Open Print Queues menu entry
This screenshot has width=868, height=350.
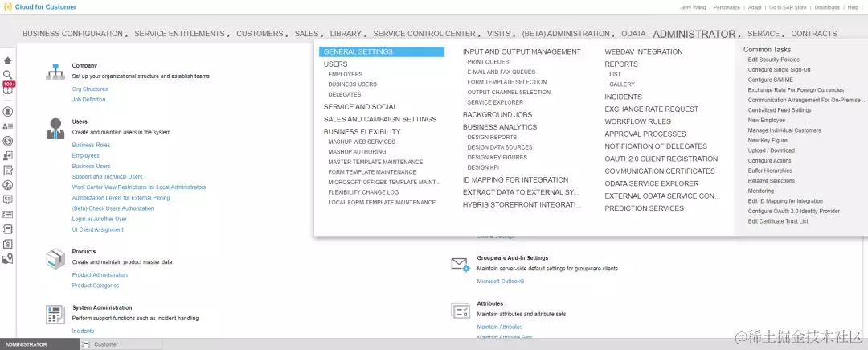tap(488, 62)
